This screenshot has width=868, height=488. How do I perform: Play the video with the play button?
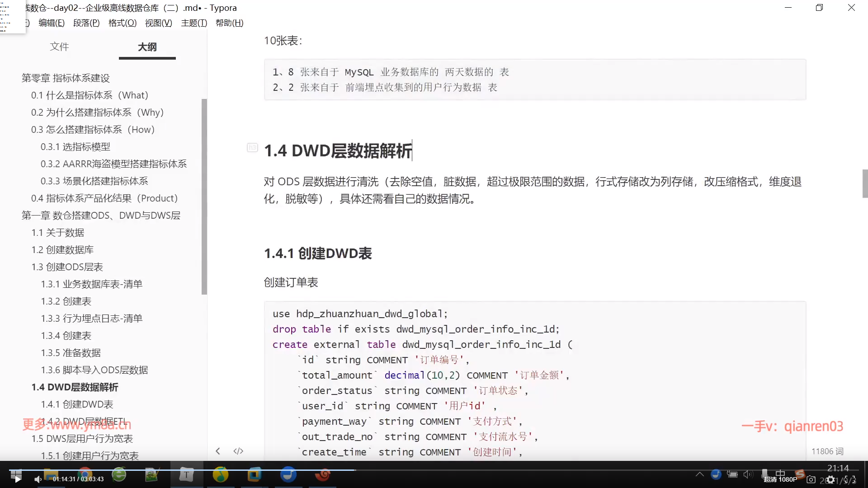pos(17,479)
